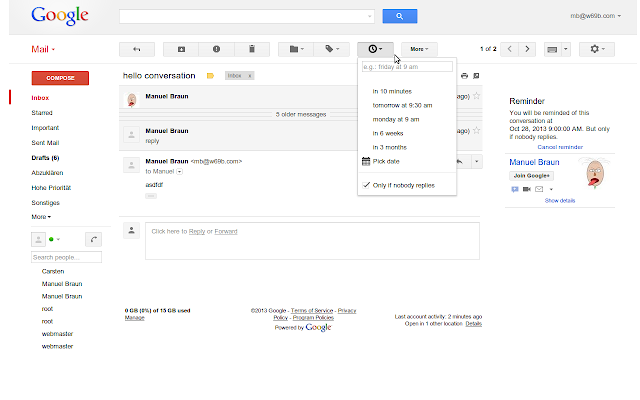Image resolution: width=640 pixels, height=400 pixels.
Task: Click the yellow importance marker
Action: click(210, 76)
